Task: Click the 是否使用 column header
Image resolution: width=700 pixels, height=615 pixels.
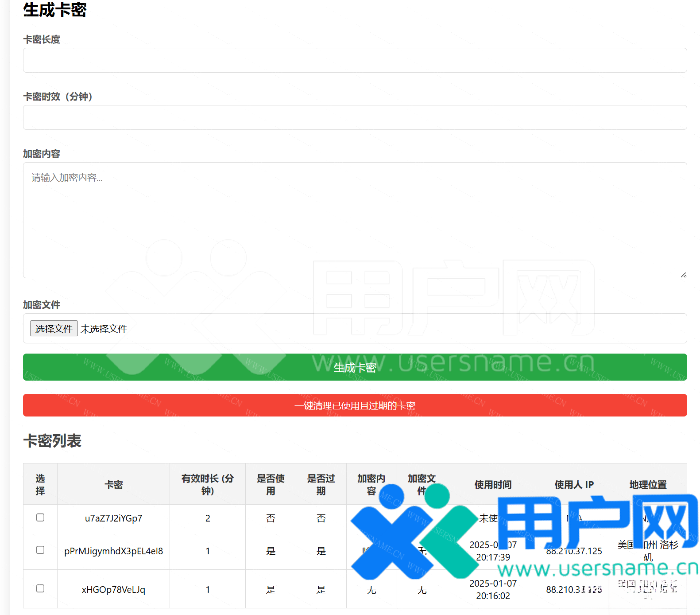Action: click(271, 485)
